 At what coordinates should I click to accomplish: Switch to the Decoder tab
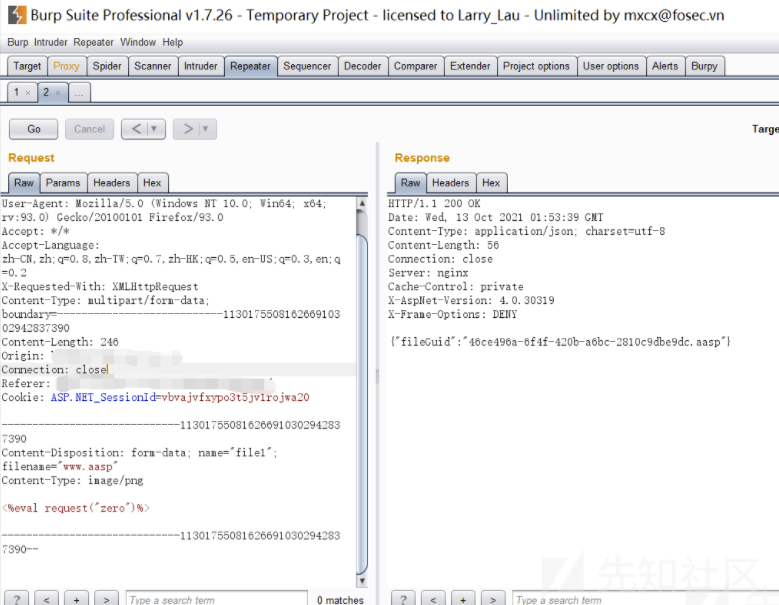coord(363,66)
